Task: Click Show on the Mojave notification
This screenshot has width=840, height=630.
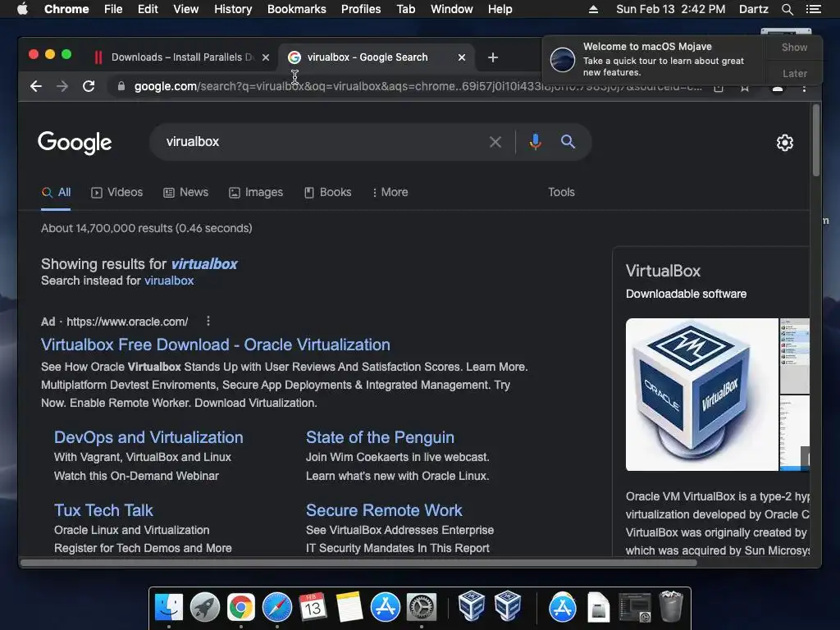Action: tap(794, 47)
